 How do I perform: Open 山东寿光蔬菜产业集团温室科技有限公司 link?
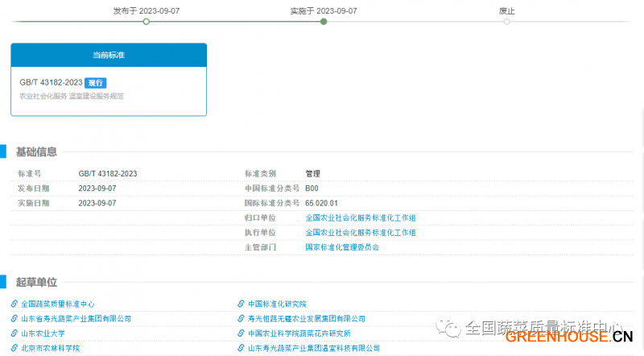[314, 349]
